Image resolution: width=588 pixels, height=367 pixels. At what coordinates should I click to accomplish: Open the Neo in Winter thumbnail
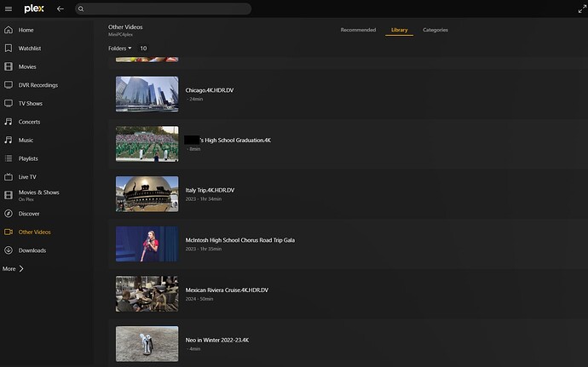click(x=147, y=344)
